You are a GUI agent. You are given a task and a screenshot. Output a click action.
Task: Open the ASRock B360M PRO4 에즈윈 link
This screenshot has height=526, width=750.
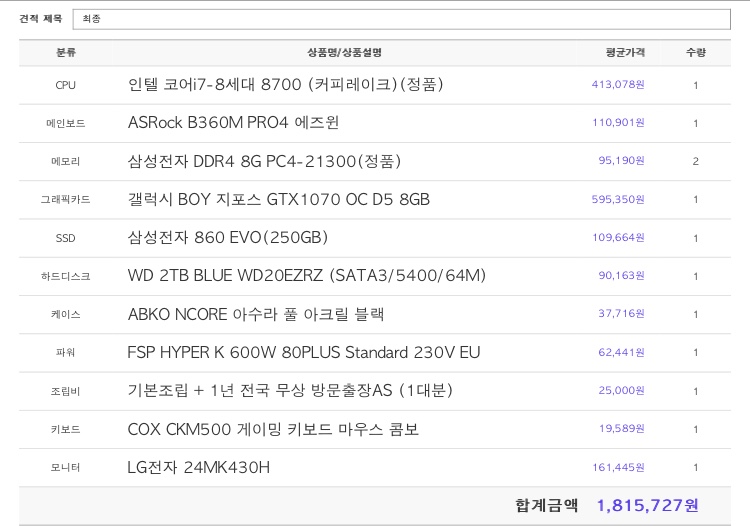point(233,123)
